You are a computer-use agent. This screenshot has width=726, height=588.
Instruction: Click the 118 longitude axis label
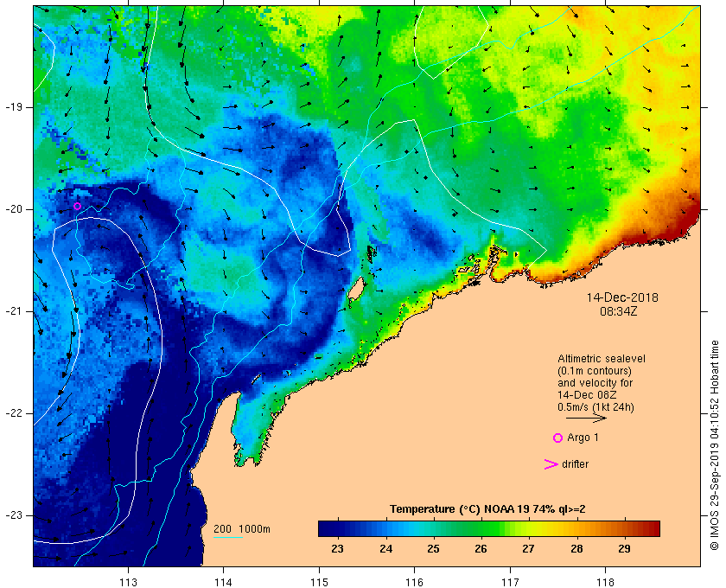point(606,583)
